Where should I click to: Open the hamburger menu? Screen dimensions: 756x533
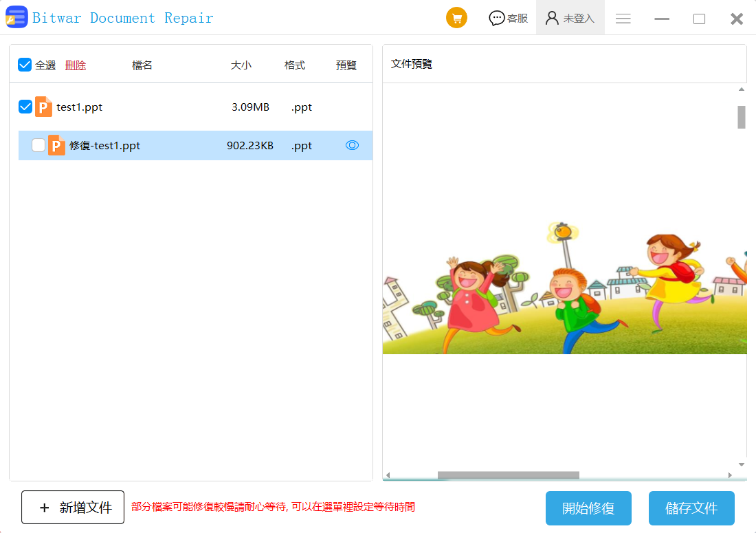(x=623, y=19)
